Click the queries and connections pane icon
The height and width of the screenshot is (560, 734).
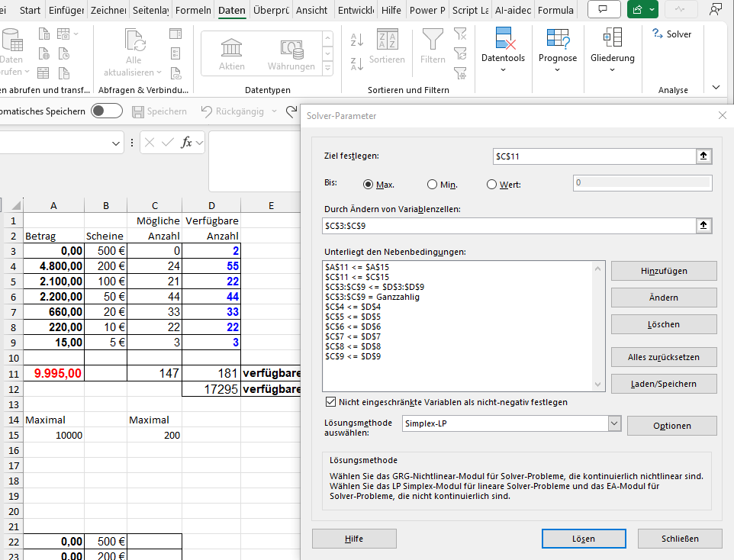(175, 34)
